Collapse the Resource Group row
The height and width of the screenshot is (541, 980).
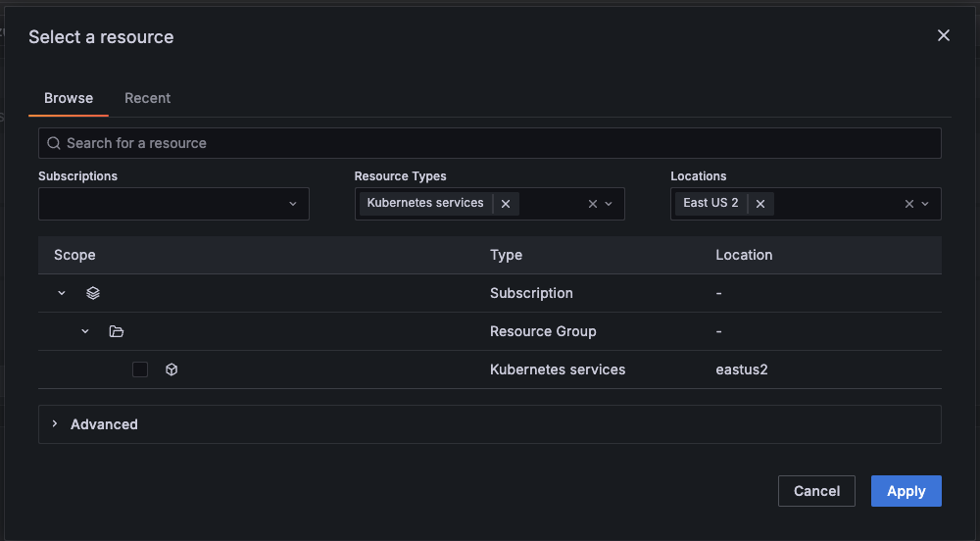pyautogui.click(x=85, y=331)
